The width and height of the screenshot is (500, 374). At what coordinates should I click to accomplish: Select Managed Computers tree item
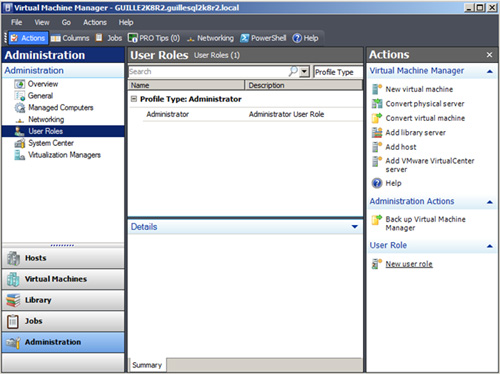tap(61, 108)
